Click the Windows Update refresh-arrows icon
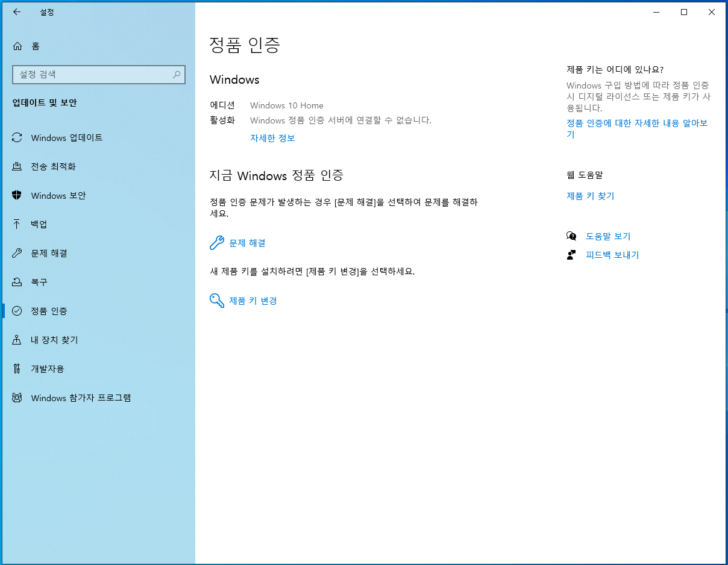 pos(17,138)
